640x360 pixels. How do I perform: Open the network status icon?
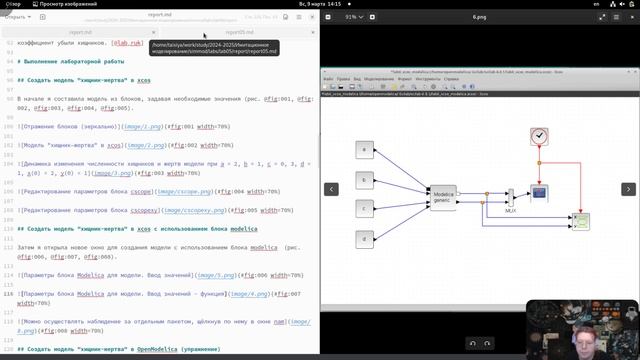pyautogui.click(x=613, y=4)
